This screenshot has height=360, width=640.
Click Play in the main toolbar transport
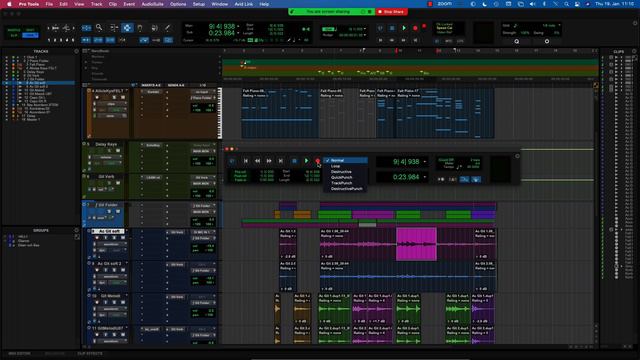pyautogui.click(x=404, y=28)
